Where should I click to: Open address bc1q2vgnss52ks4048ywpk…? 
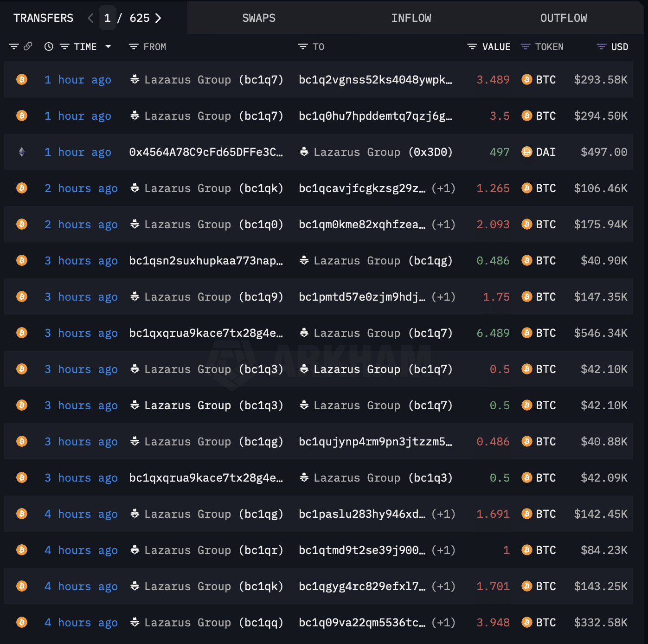tap(375, 80)
